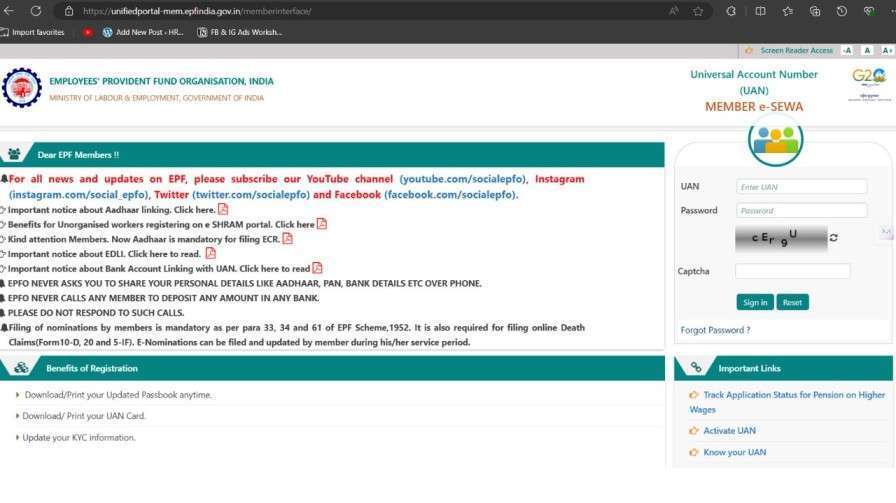Click the Download/ Print your UAN Card item
The height and width of the screenshot is (503, 896).
click(84, 416)
